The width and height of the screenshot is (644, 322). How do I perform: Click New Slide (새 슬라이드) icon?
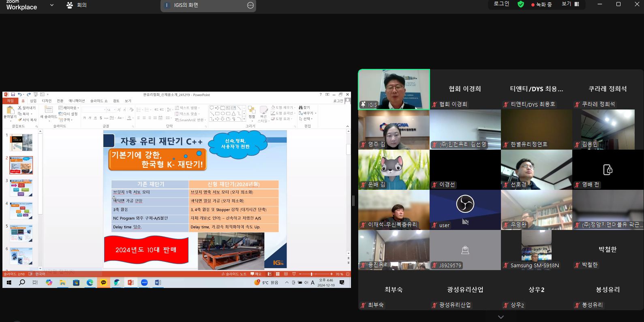tap(49, 109)
